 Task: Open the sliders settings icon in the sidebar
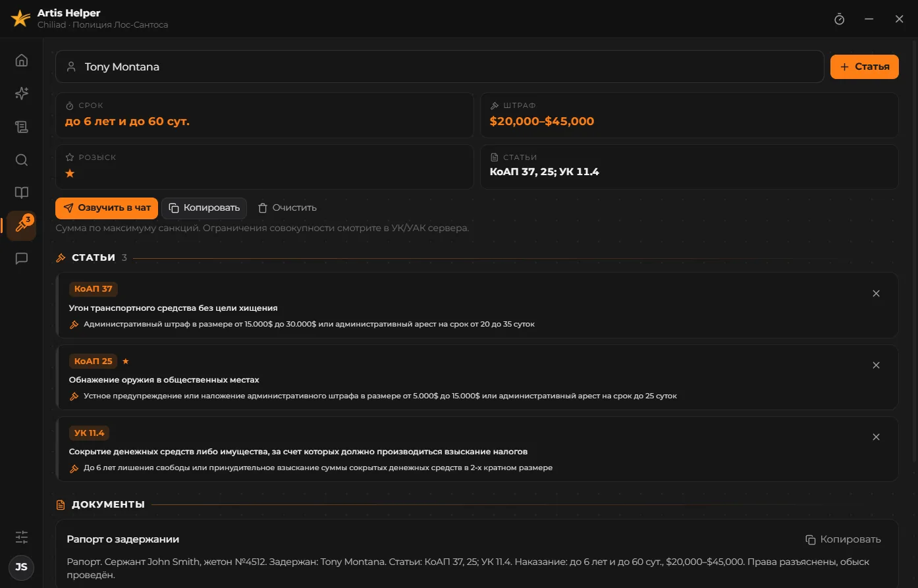click(x=22, y=537)
